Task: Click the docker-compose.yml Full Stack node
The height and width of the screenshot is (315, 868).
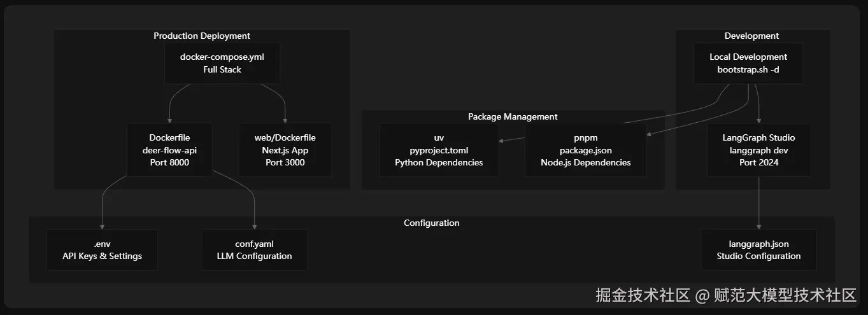Action: (x=222, y=64)
